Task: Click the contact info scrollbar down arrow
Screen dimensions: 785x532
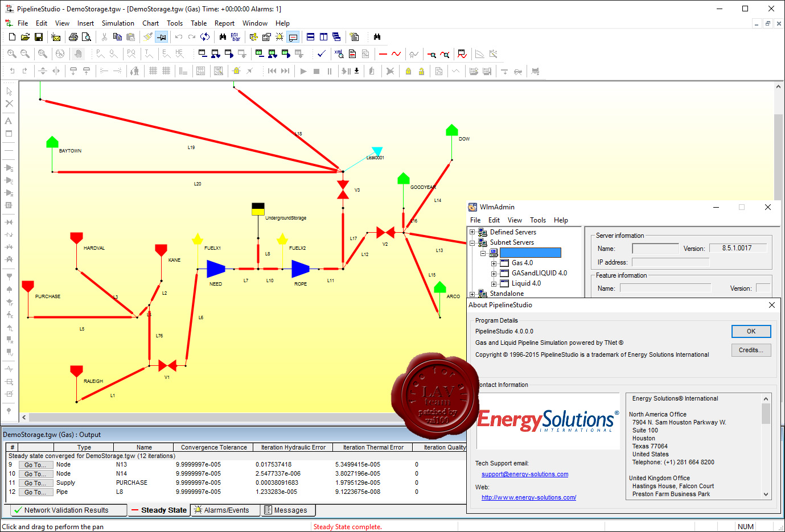Action: (766, 494)
